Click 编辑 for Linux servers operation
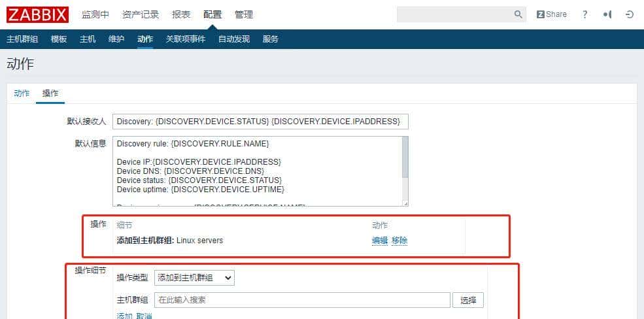644x319 pixels. [x=380, y=241]
